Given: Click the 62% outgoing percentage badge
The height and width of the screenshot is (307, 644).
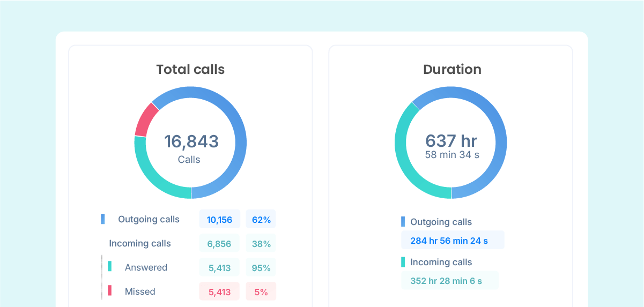Looking at the screenshot, I should pos(261,220).
